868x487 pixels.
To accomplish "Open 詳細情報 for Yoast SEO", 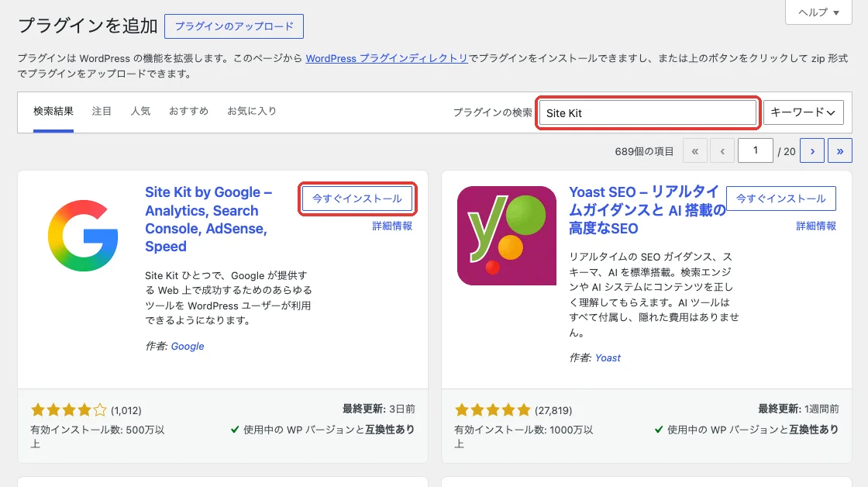I will (x=817, y=226).
